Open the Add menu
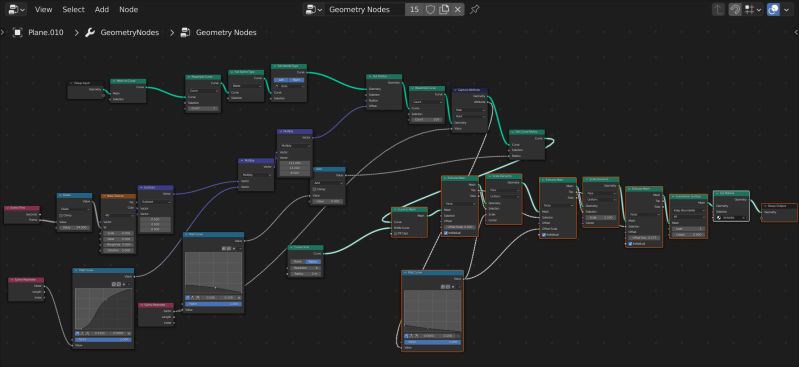This screenshot has height=367, width=799. (102, 9)
